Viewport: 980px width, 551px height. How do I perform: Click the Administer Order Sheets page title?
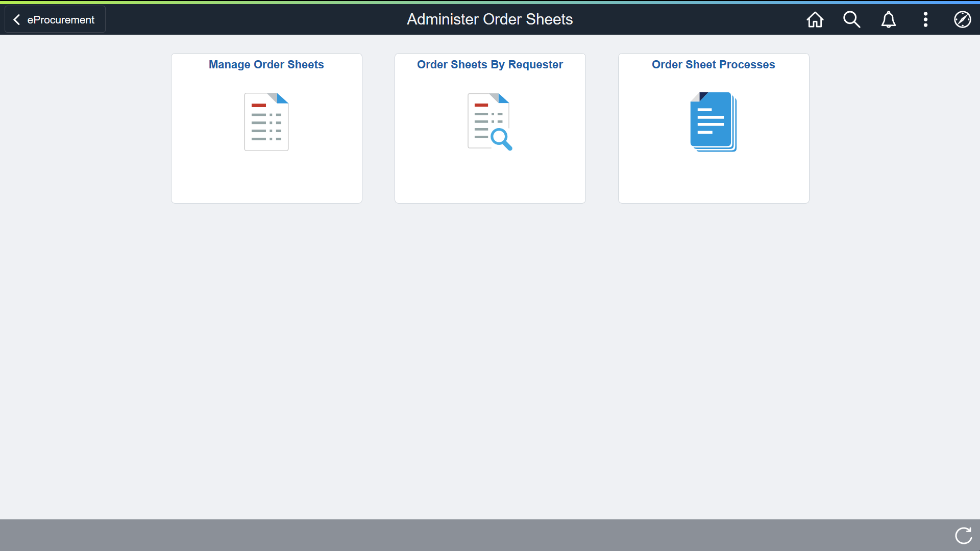pos(489,19)
